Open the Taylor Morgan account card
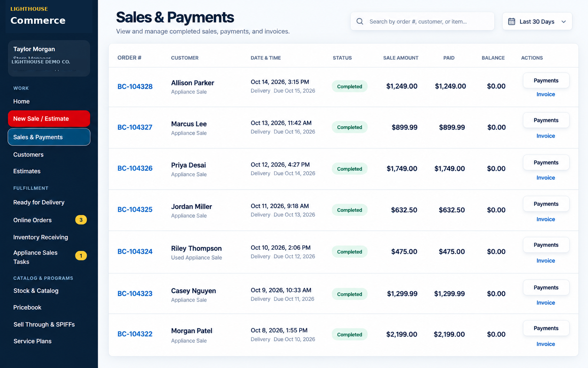Image resolution: width=588 pixels, height=368 pixels. click(49, 58)
